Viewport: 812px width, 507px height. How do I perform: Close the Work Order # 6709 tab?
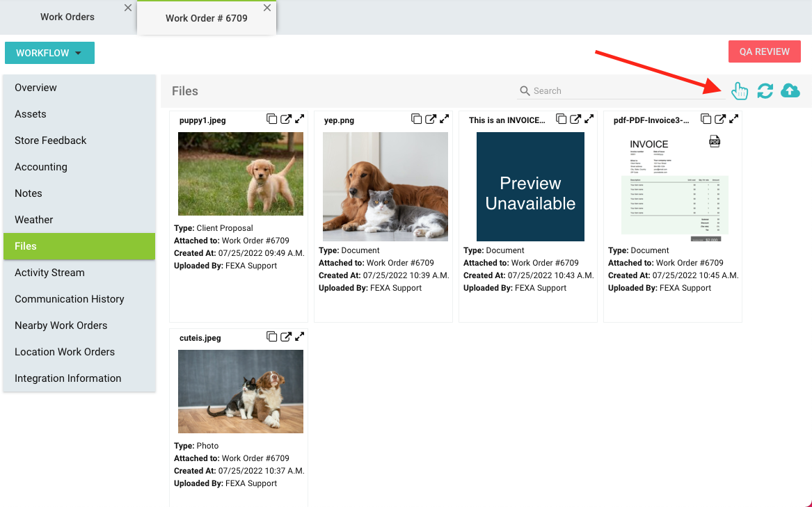(267, 8)
